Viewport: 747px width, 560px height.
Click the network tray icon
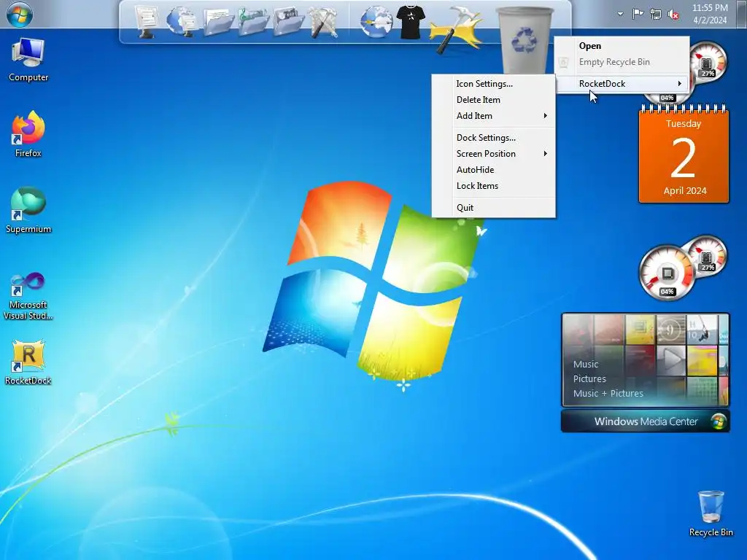(656, 14)
